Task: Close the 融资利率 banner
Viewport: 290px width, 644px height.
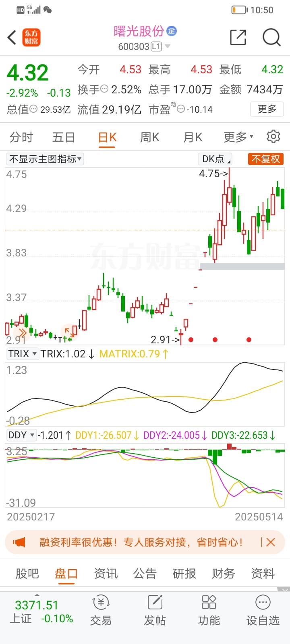Action: [271, 542]
